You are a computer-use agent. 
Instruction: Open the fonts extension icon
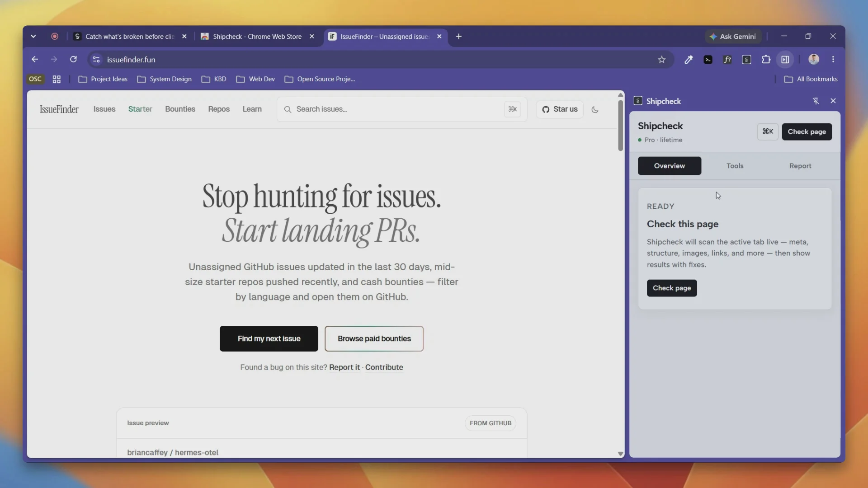point(727,60)
